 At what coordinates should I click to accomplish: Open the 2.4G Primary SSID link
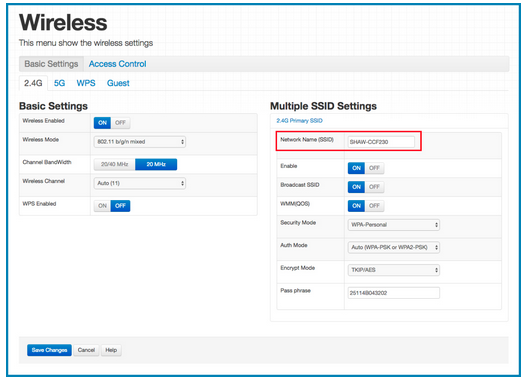(299, 121)
